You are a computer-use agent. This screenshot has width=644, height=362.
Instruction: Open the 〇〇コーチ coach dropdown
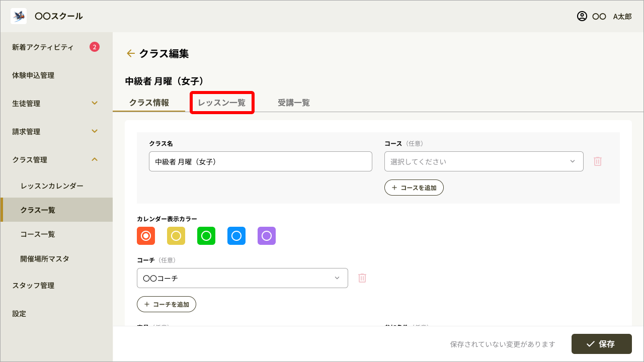pos(242,278)
